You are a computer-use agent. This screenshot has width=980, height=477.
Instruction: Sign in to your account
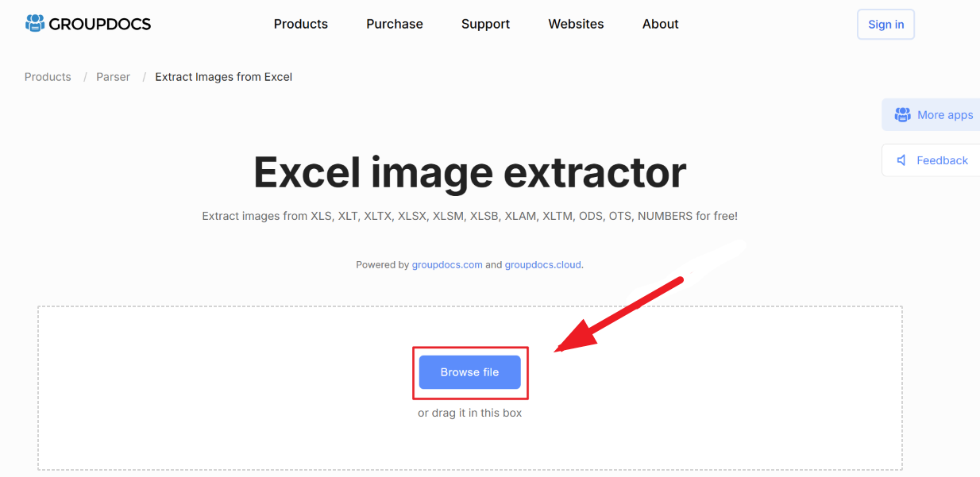[x=885, y=24]
